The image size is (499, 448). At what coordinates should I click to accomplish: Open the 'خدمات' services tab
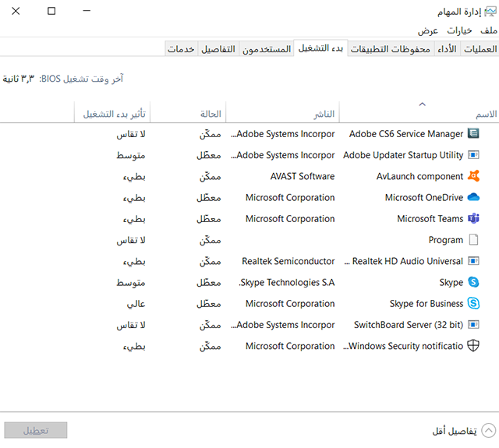(x=180, y=49)
